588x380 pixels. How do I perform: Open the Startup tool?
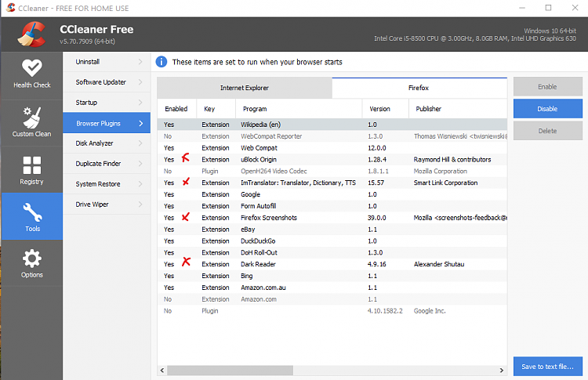[107, 103]
